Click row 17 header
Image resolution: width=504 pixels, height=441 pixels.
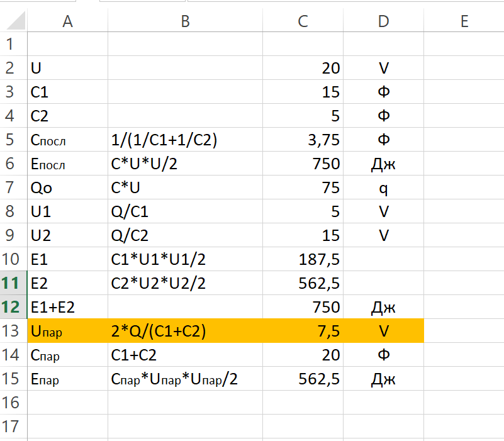[x=13, y=427]
